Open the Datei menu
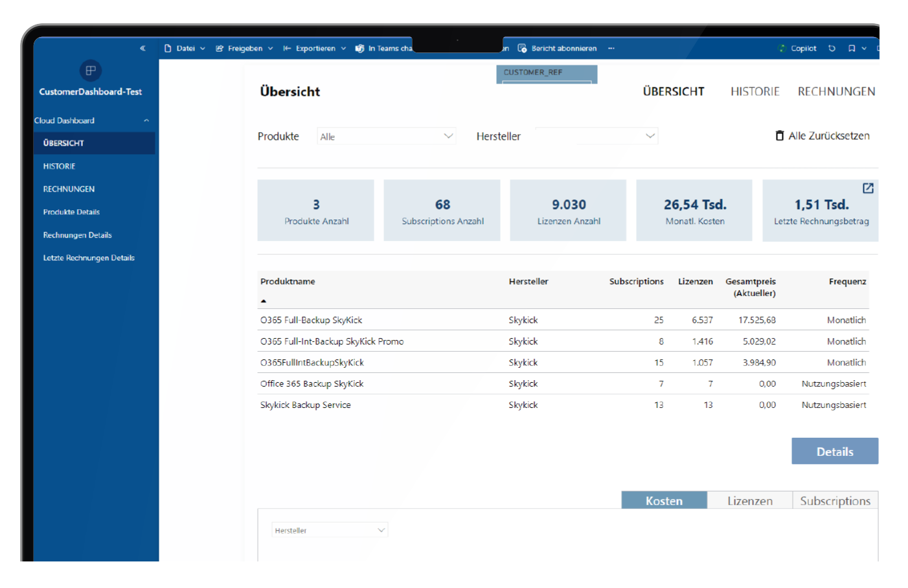 [x=185, y=49]
